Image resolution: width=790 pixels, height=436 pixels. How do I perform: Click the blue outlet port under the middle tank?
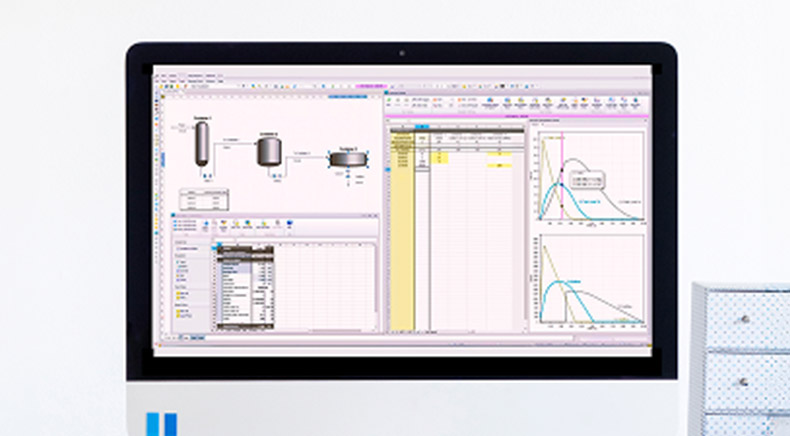[274, 175]
